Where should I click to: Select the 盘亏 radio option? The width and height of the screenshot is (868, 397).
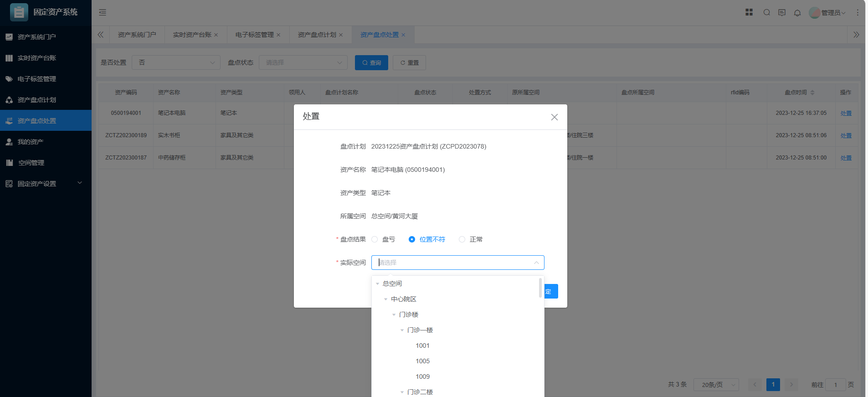(375, 239)
